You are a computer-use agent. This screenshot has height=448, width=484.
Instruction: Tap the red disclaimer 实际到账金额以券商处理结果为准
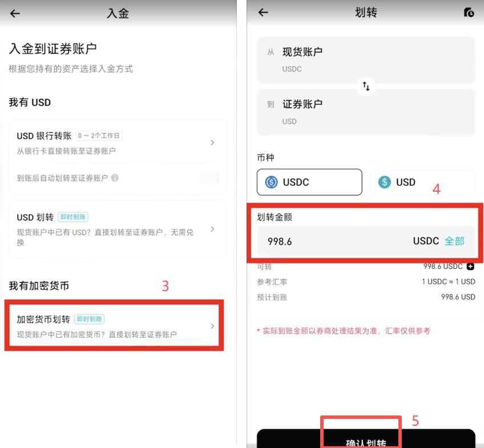[x=344, y=331]
